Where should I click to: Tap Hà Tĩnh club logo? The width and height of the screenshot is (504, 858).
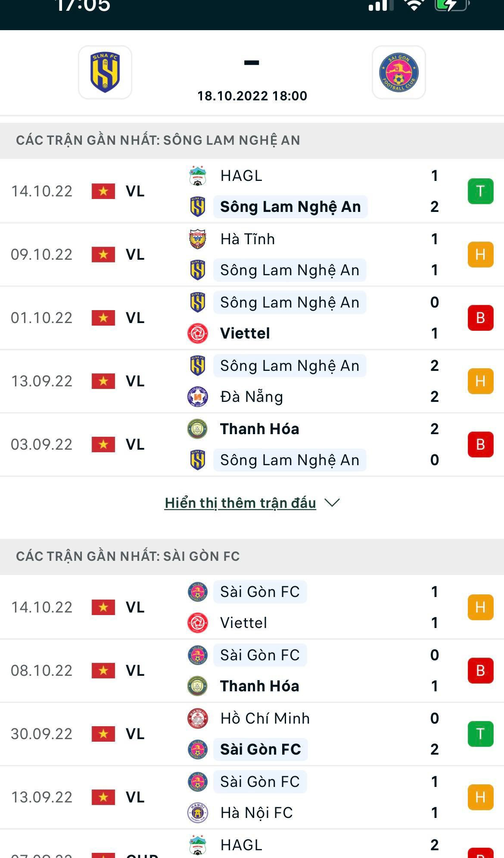[x=198, y=239]
